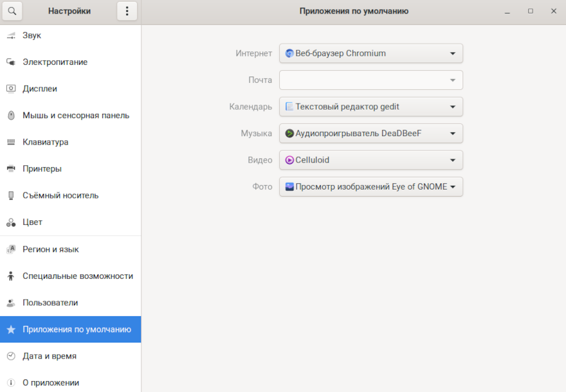566x392 pixels.
Task: Select Съёмный носитель in the sidebar
Action: pos(60,195)
